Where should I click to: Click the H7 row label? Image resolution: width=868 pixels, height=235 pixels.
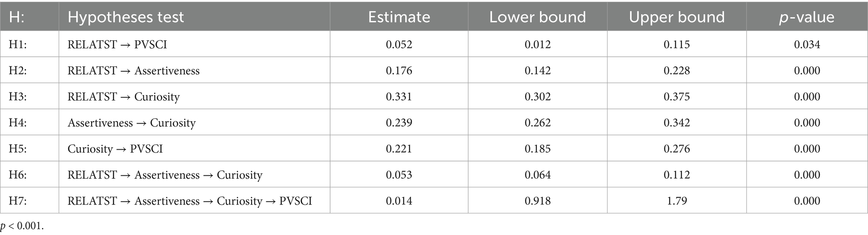18,201
